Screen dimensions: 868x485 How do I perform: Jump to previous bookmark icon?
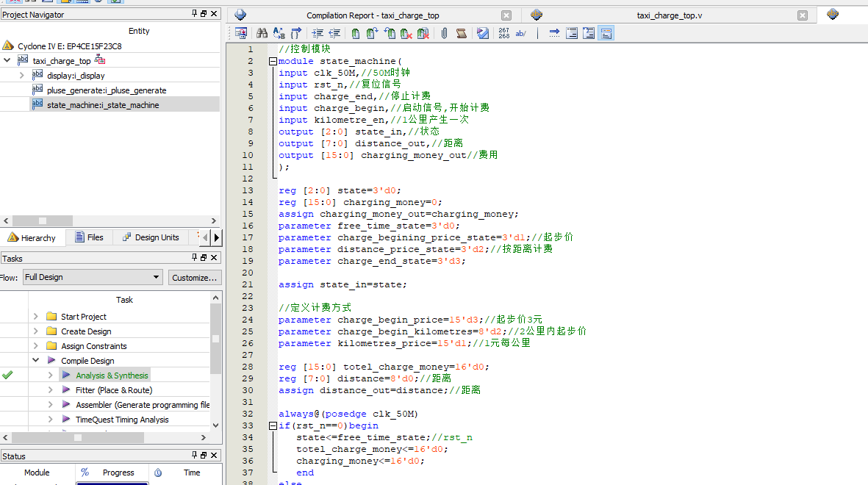(390, 33)
